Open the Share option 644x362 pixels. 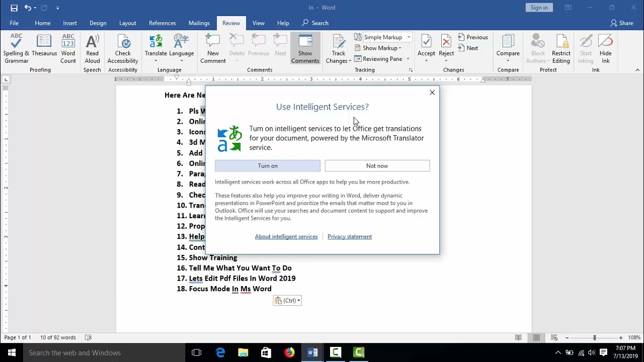[622, 23]
